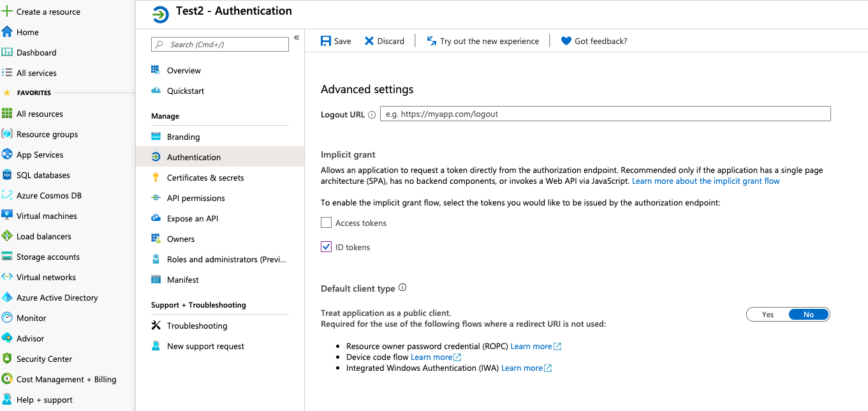
Task: Open Certificates & secrets
Action: tap(220, 177)
